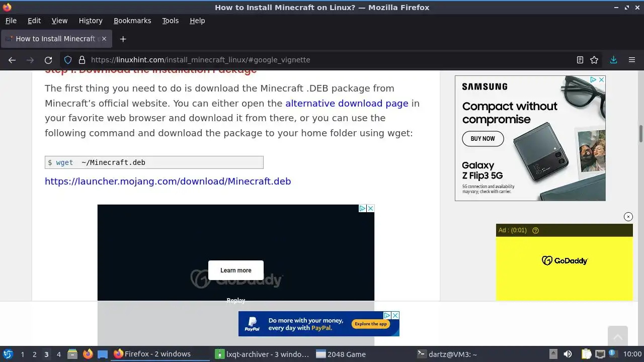Click the show desktop panel icon
This screenshot has width=644, height=362.
(x=103, y=354)
